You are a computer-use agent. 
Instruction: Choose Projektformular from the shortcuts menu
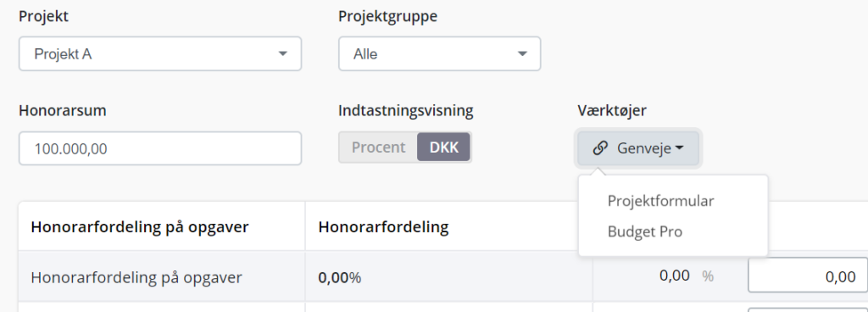(660, 201)
